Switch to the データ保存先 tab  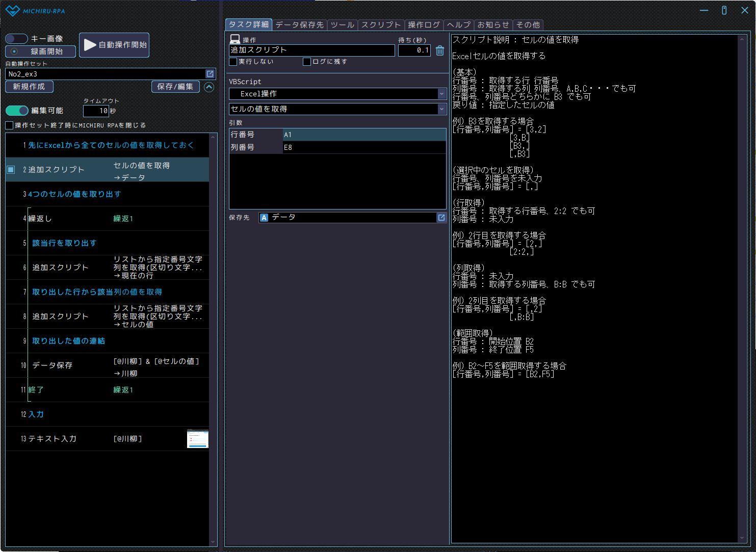coord(299,24)
